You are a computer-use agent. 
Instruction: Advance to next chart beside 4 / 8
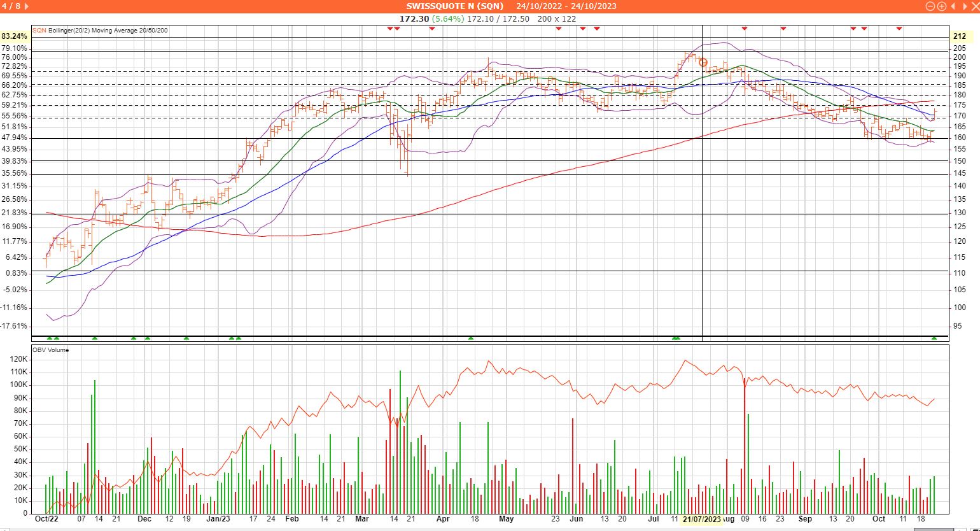(x=27, y=6)
